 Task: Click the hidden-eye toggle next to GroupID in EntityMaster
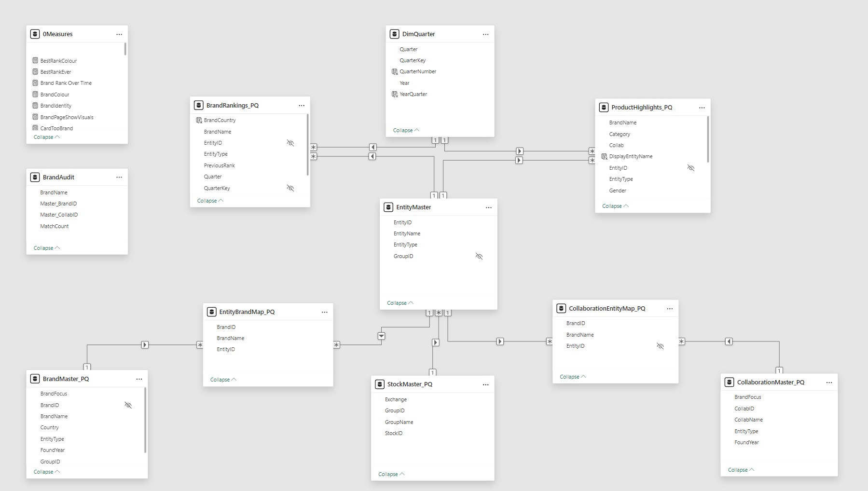[x=479, y=256]
